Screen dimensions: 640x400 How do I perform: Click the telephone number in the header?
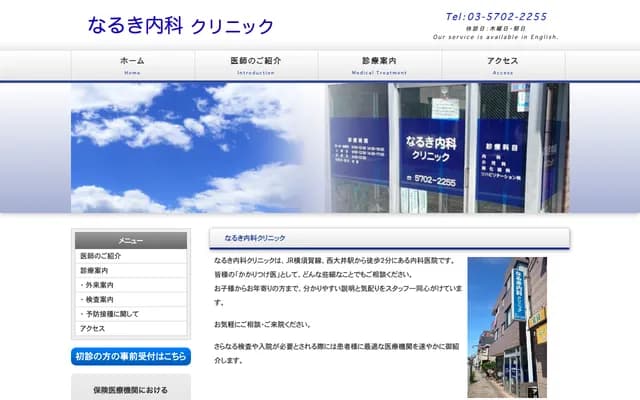point(496,17)
